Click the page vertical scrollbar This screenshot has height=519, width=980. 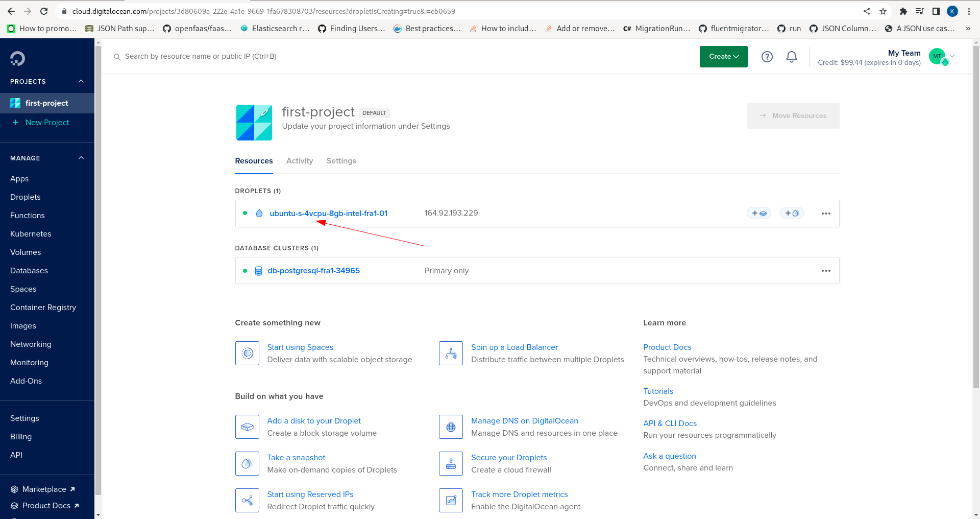tap(976, 217)
